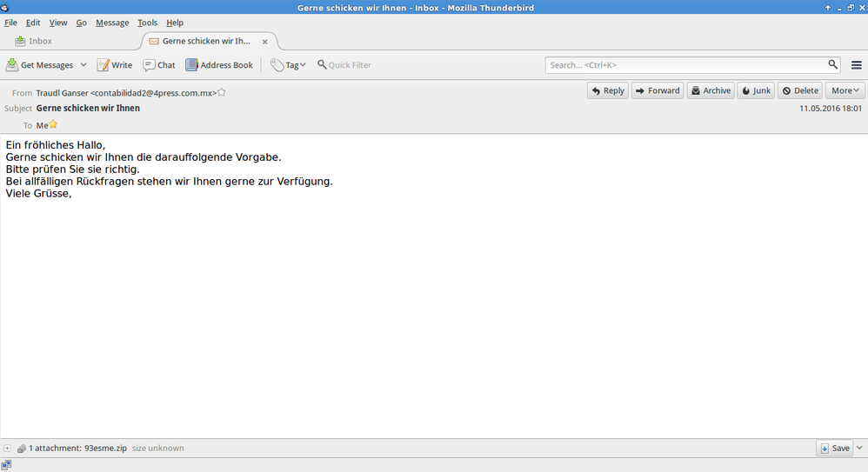This screenshot has width=868, height=472.
Task: Click the 'Bei allfälligen Rückfragen' line
Action: (x=169, y=182)
